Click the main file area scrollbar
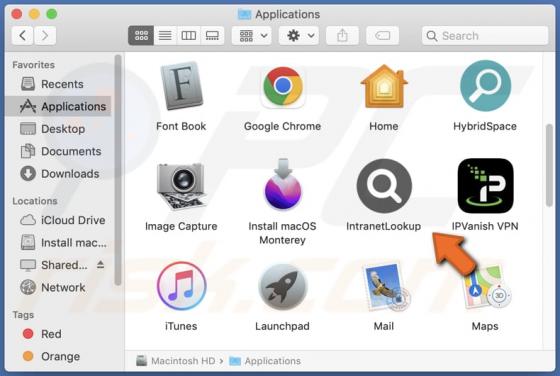The height and width of the screenshot is (376, 560). coord(549,165)
